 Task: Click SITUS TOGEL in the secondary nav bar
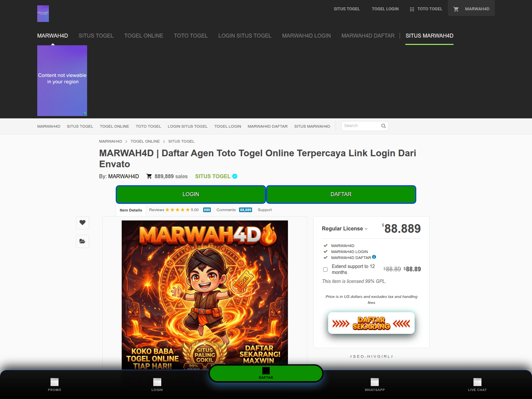(80, 126)
